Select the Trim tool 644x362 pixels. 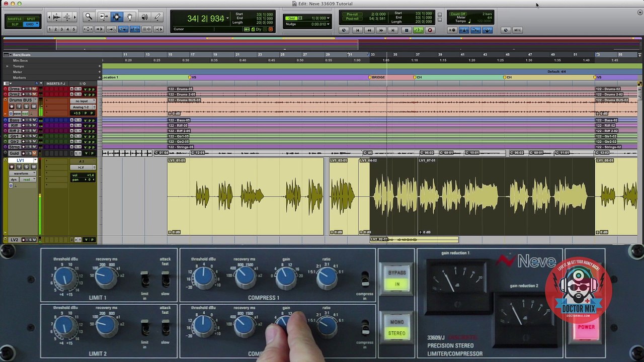[103, 17]
